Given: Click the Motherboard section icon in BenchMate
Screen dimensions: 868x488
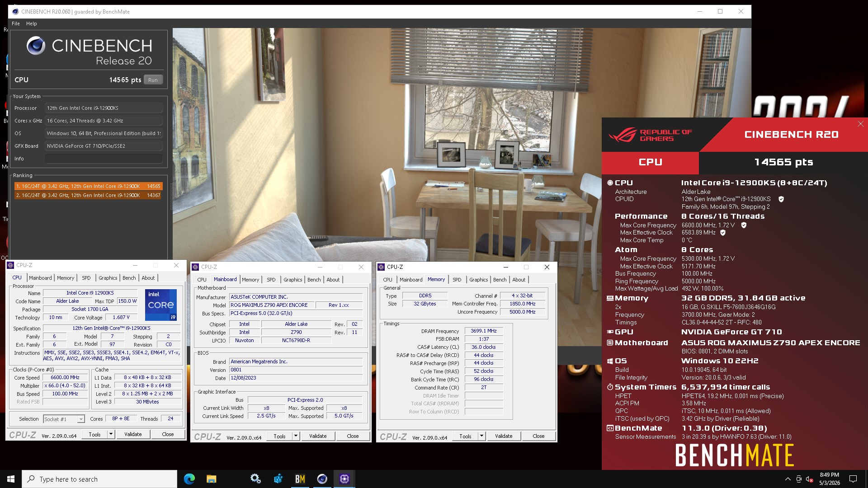Looking at the screenshot, I should 610,343.
